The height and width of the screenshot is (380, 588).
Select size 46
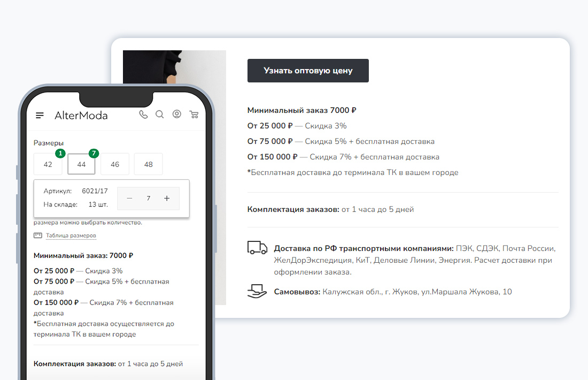pyautogui.click(x=115, y=164)
